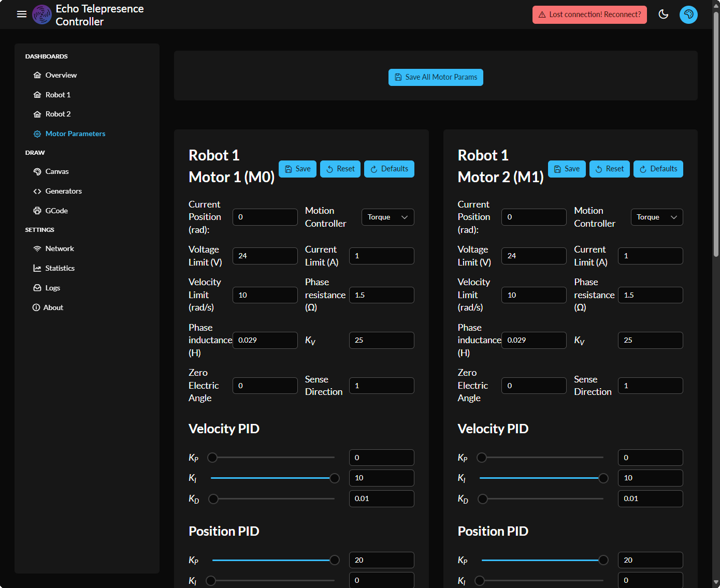Click Motor 1 Velocity PID KI slider handle
720x588 pixels.
click(335, 478)
